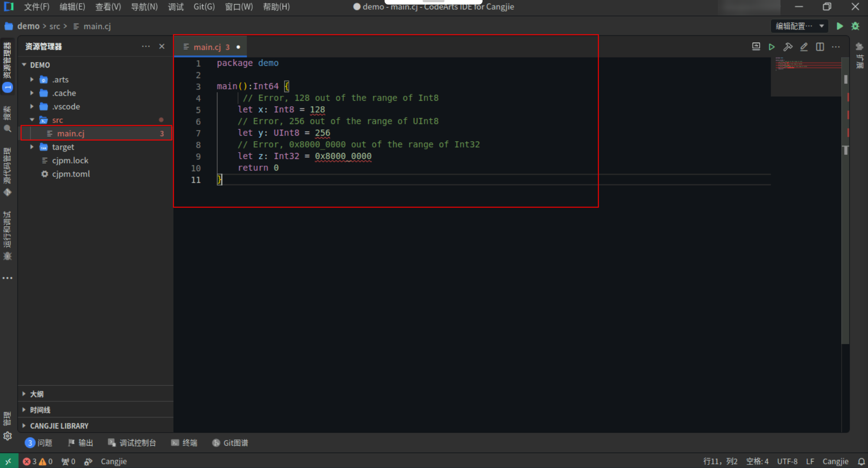Expand the target folder

click(32, 147)
